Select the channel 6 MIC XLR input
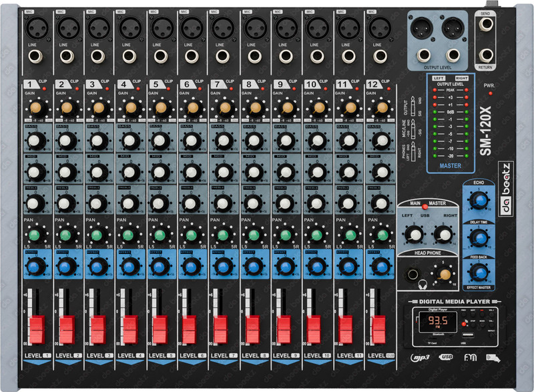 [x=192, y=28]
